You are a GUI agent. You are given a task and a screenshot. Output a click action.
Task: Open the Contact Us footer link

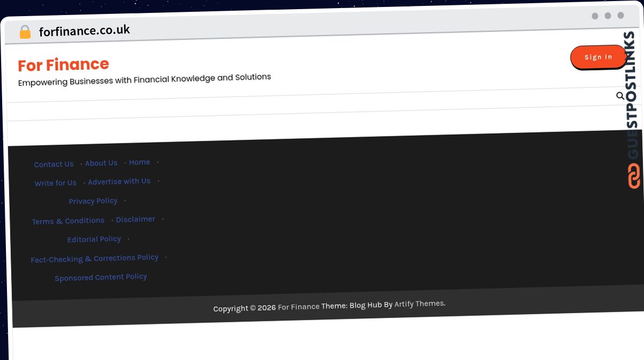54,164
